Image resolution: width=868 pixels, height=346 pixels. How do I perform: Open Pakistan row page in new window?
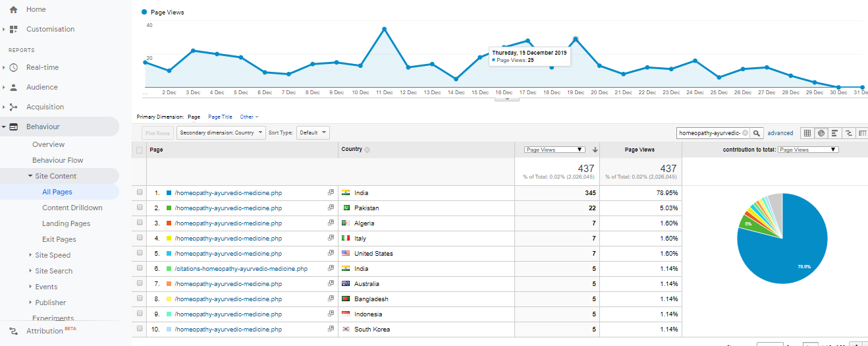pyautogui.click(x=331, y=208)
